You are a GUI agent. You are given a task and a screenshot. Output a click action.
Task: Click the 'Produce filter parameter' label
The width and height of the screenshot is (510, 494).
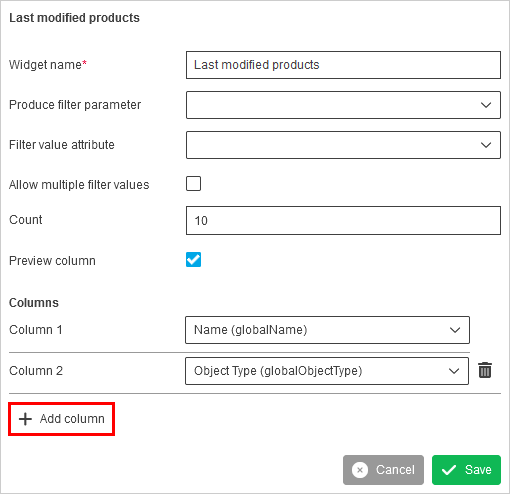(75, 105)
